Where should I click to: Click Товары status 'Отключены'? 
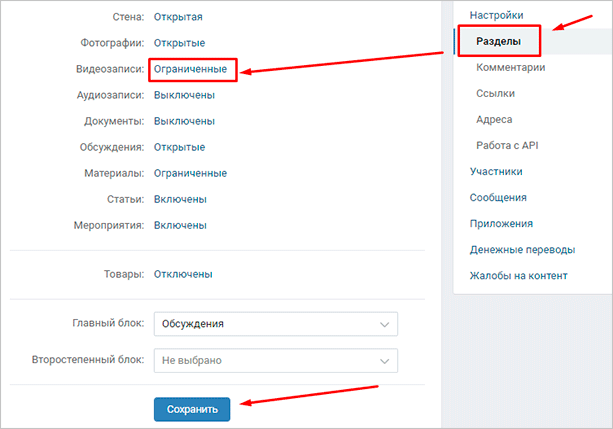(183, 274)
